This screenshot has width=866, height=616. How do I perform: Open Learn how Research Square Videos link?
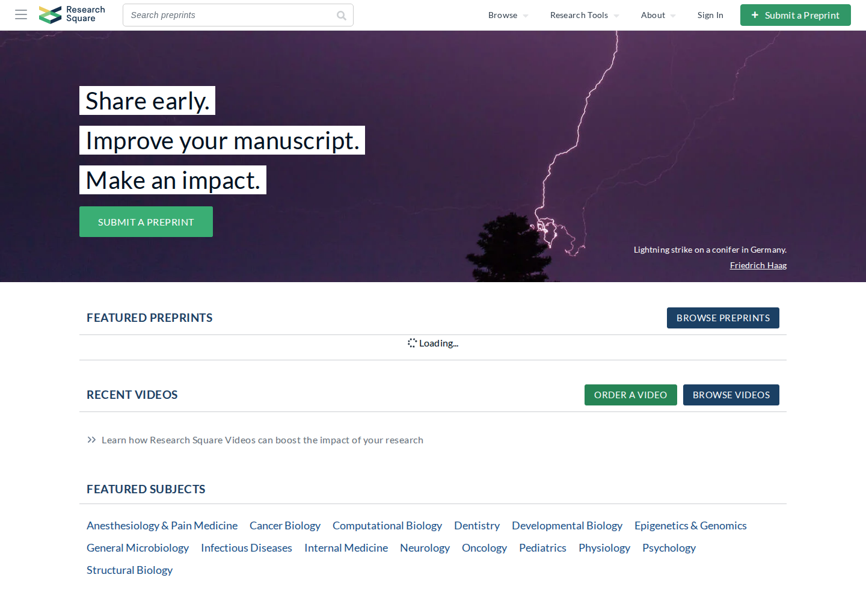tap(262, 440)
